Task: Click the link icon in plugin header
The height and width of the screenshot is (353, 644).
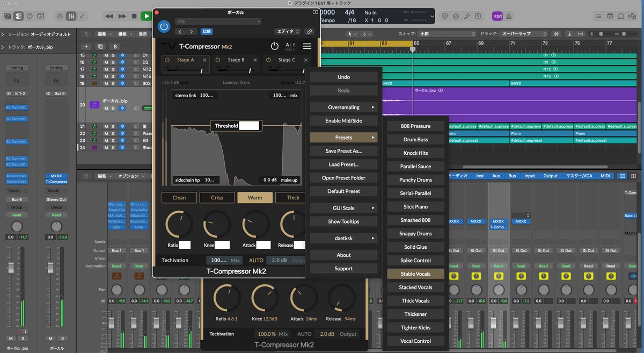Action: click(309, 32)
